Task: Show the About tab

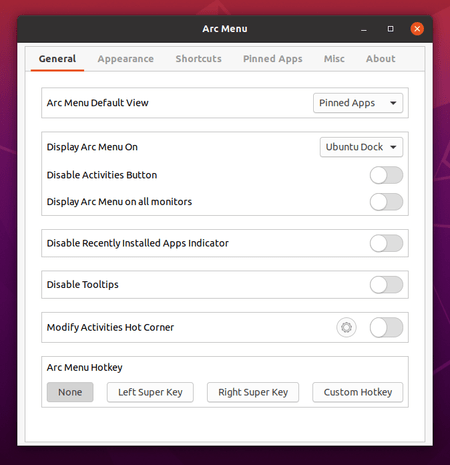Action: [x=380, y=59]
